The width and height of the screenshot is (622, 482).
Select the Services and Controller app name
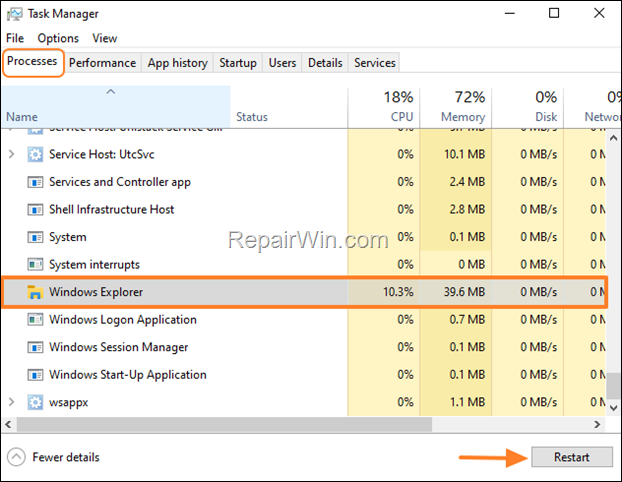(x=120, y=182)
